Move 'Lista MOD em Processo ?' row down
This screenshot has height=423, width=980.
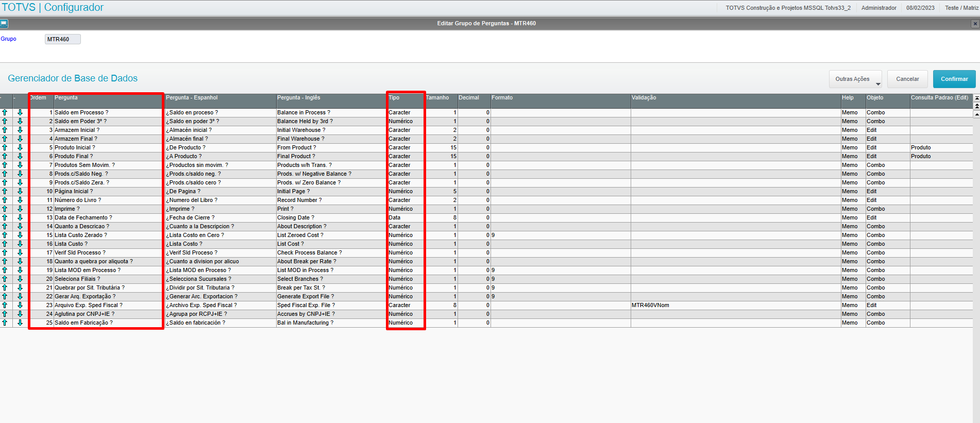pyautogui.click(x=20, y=270)
